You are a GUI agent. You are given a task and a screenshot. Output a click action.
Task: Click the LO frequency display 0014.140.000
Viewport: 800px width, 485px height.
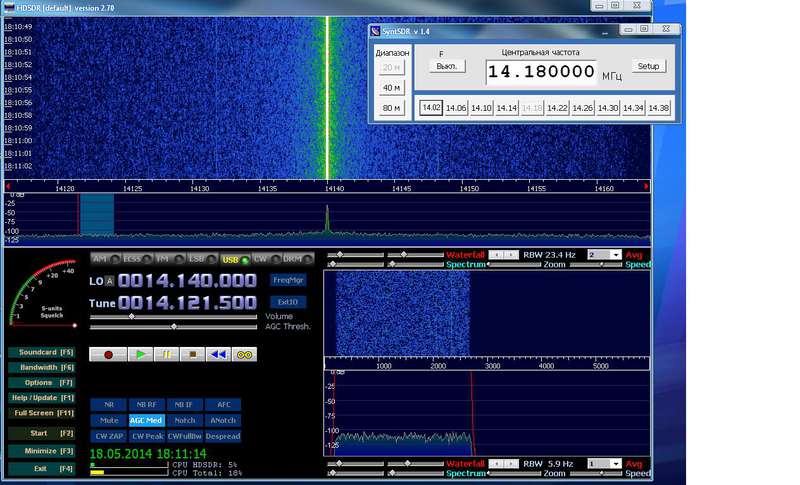[187, 280]
